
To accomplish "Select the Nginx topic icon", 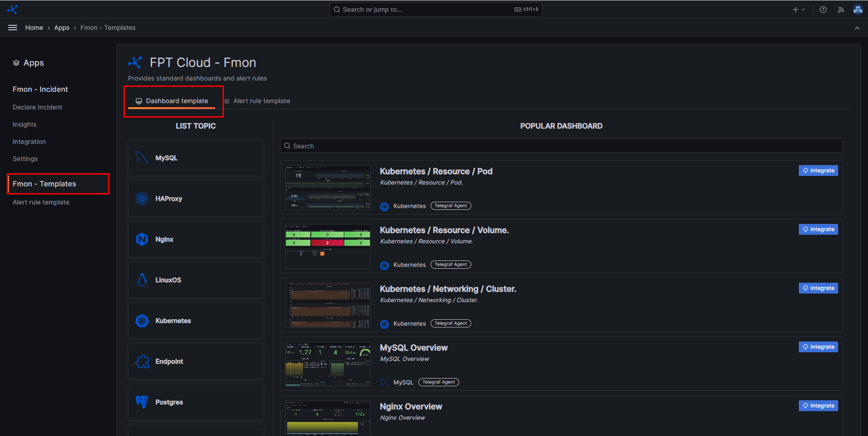I will click(142, 239).
